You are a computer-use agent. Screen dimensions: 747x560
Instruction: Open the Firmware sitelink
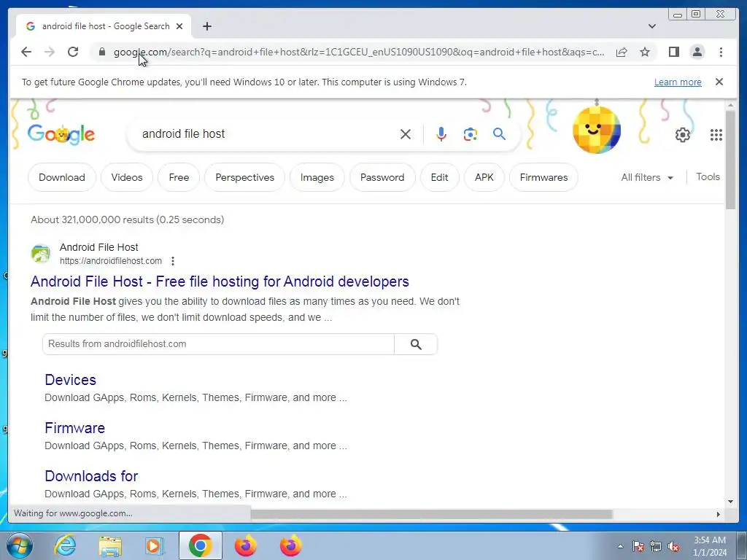click(75, 427)
